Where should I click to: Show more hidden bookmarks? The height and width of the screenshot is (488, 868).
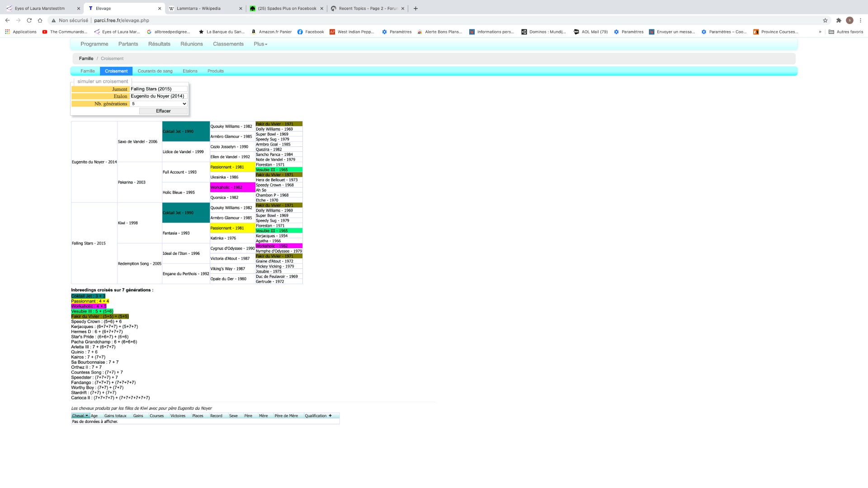pyautogui.click(x=820, y=32)
